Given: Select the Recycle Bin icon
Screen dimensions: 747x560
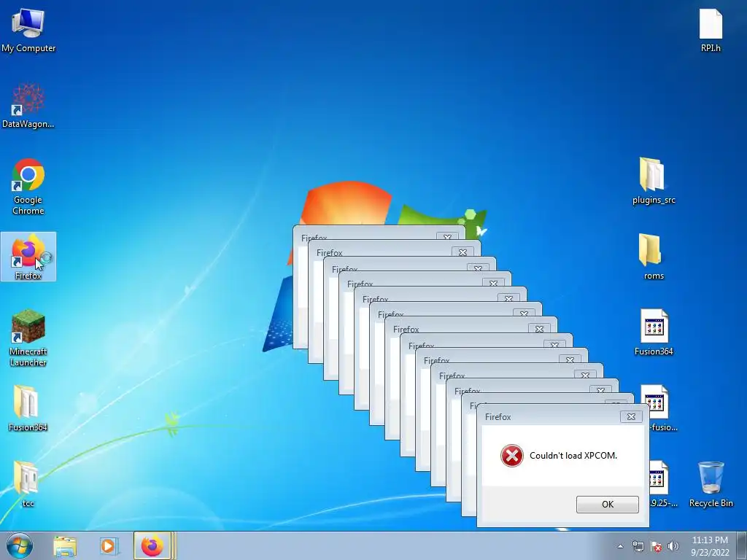Looking at the screenshot, I should pyautogui.click(x=711, y=484).
